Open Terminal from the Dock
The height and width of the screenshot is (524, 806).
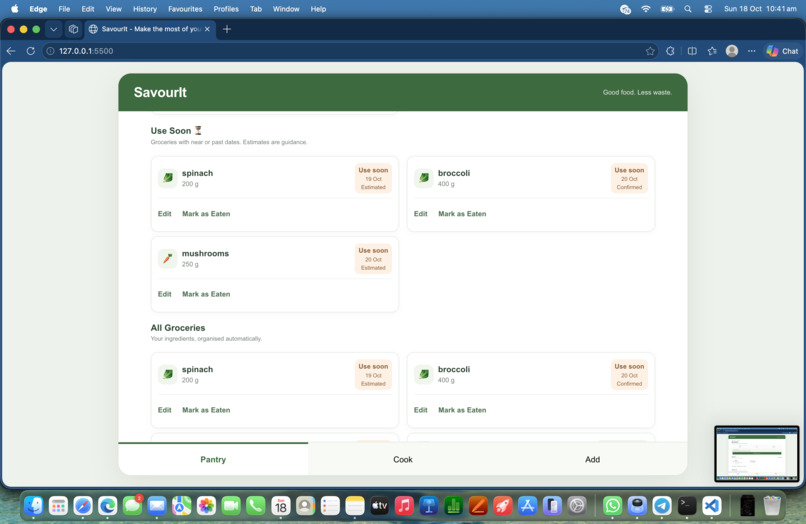[x=687, y=506]
